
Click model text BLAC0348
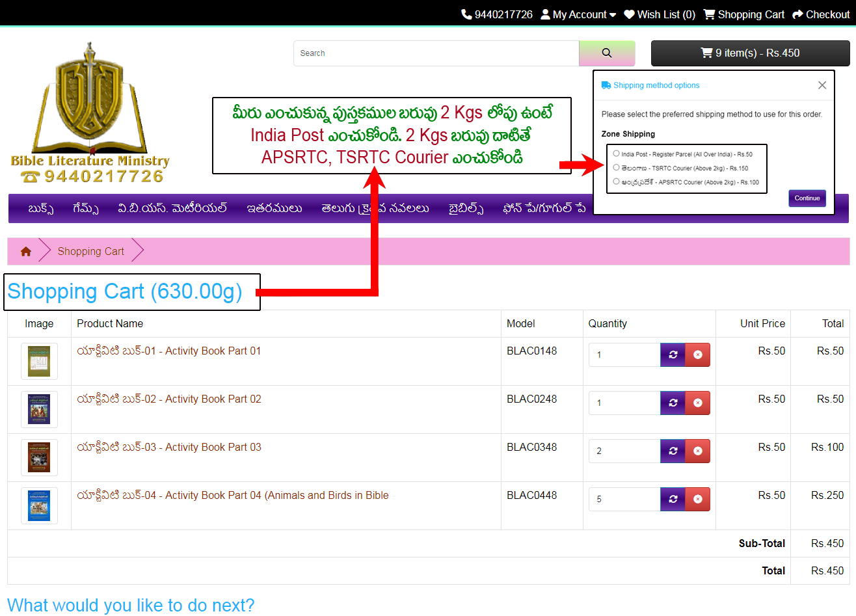(531, 448)
